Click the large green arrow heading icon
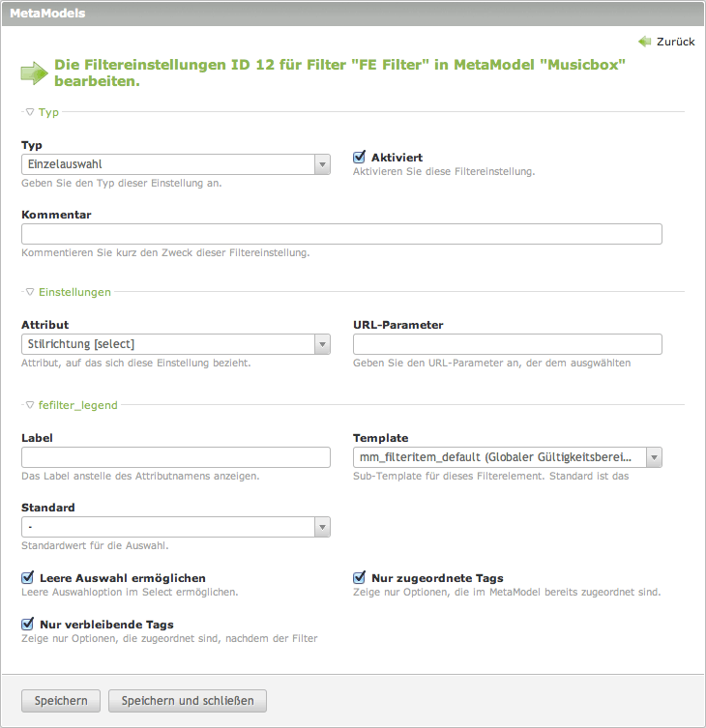Screen dimensions: 706x728 coord(34,73)
